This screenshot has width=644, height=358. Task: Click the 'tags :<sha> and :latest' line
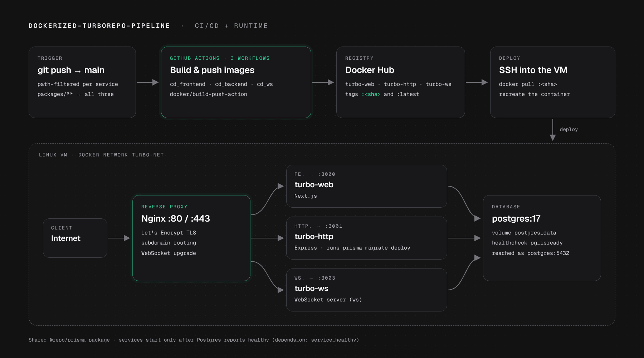pos(382,94)
